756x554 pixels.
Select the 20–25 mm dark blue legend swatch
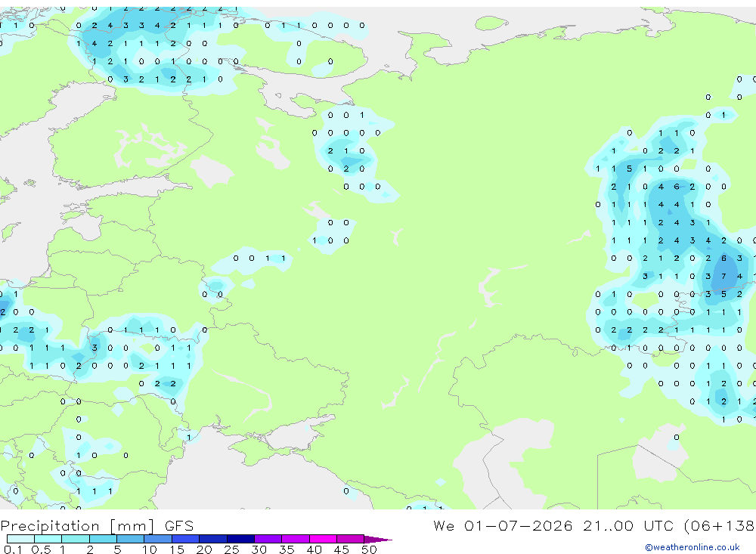[212, 539]
